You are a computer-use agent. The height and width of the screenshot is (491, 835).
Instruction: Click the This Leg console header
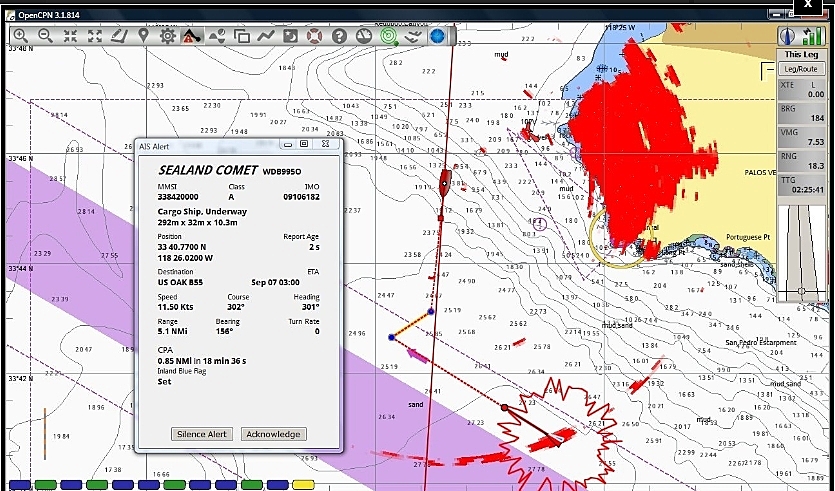(x=801, y=54)
